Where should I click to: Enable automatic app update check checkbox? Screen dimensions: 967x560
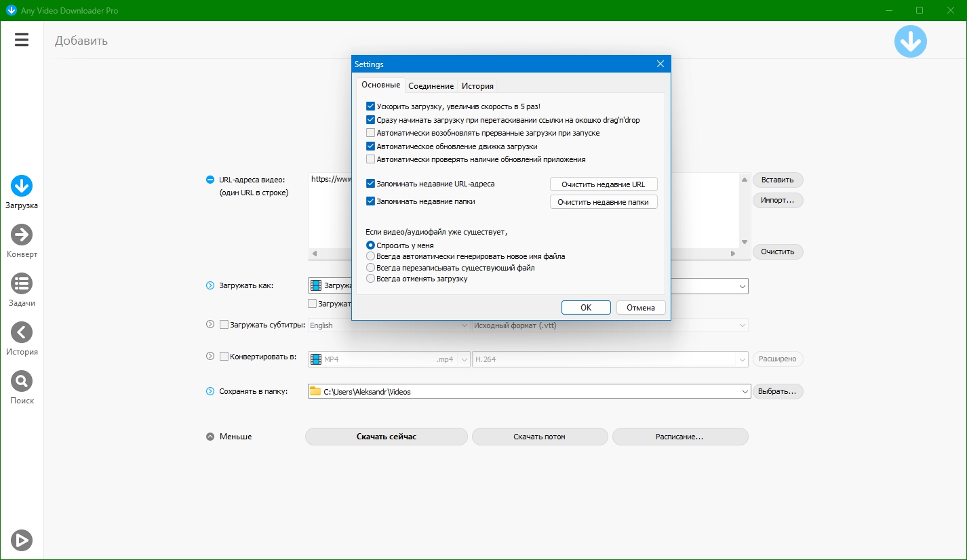pos(370,159)
